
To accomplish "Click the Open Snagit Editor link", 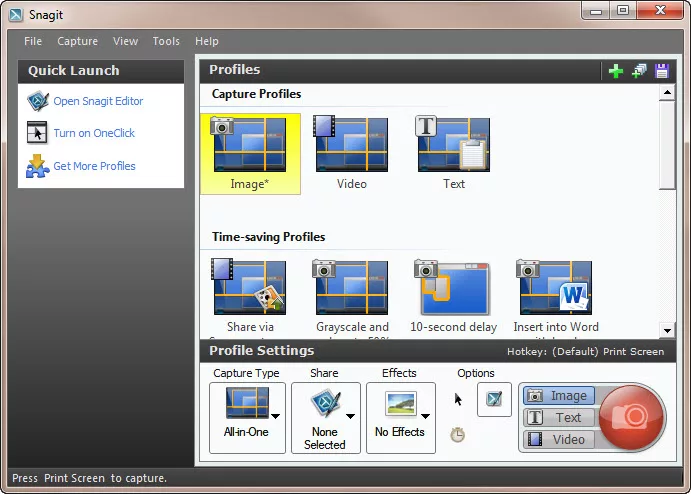I will click(98, 101).
